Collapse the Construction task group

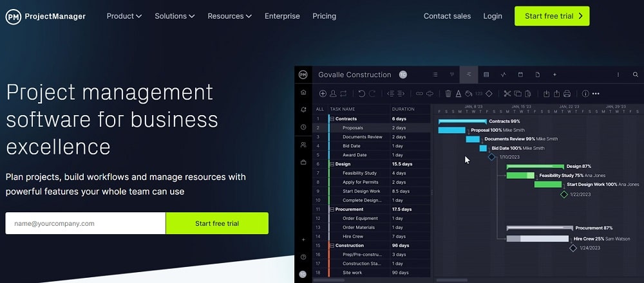pyautogui.click(x=332, y=245)
